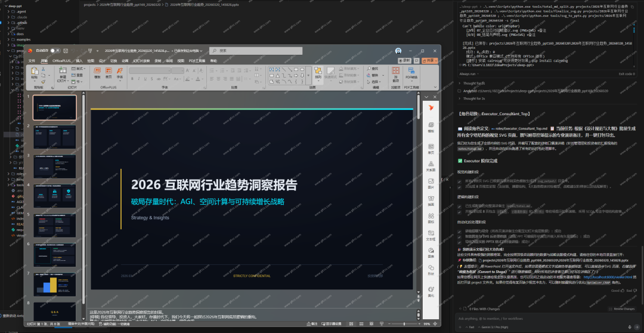Image resolution: width=644 pixels, height=333 pixels.
Task: Switch to the 插入 (Insert) ribbon tab
Action: coord(79,60)
